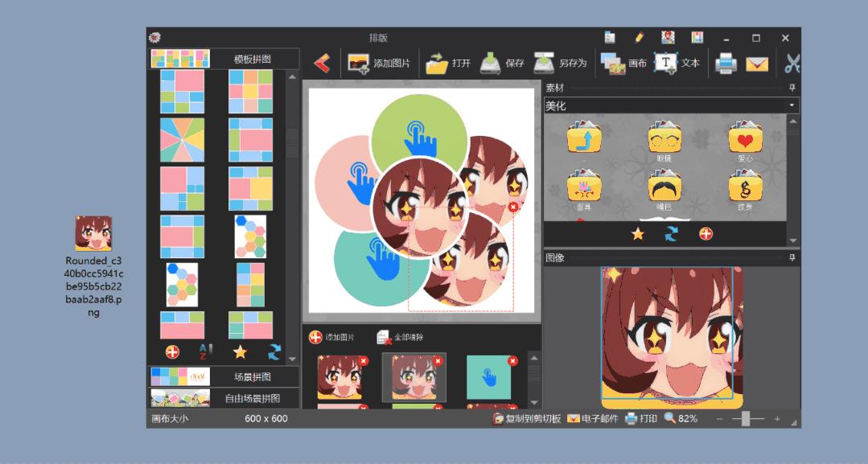Select the highlighted anime girl thumbnail
This screenshot has height=464, width=868.
pos(413,377)
